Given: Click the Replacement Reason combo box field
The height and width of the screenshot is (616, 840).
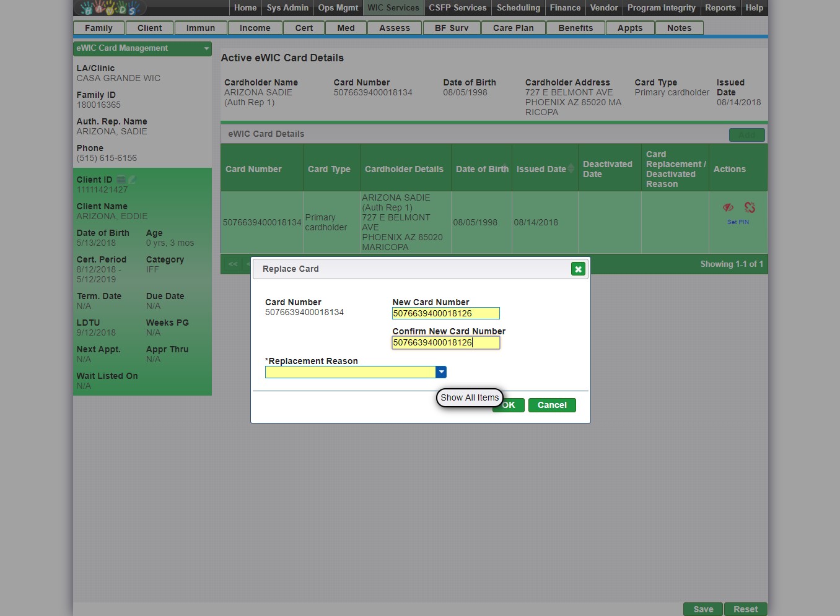Looking at the screenshot, I should (350, 372).
